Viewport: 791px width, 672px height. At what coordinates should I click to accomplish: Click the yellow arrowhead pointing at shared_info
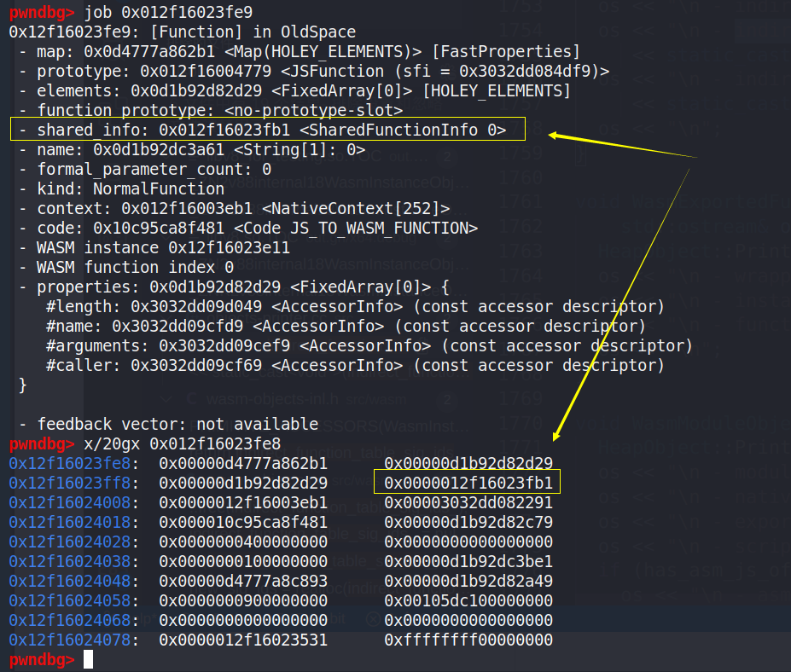(x=555, y=135)
